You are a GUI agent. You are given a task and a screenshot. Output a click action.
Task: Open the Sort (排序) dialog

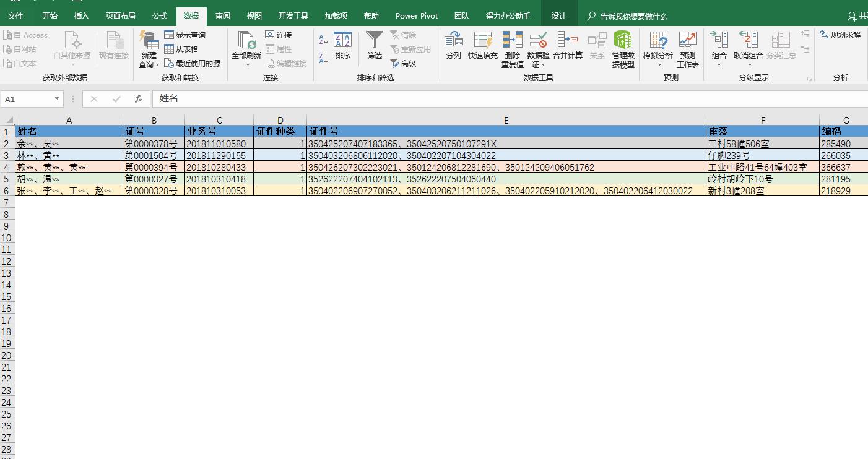[x=342, y=46]
